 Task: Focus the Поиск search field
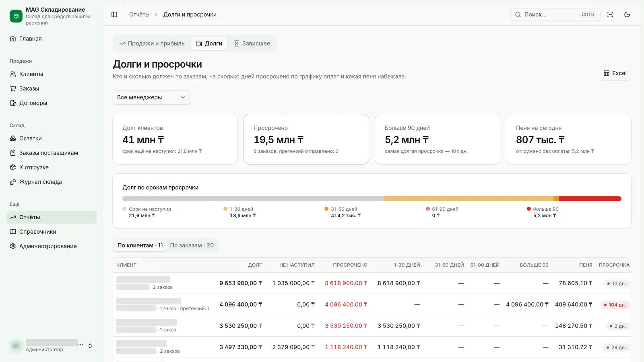coord(555,14)
